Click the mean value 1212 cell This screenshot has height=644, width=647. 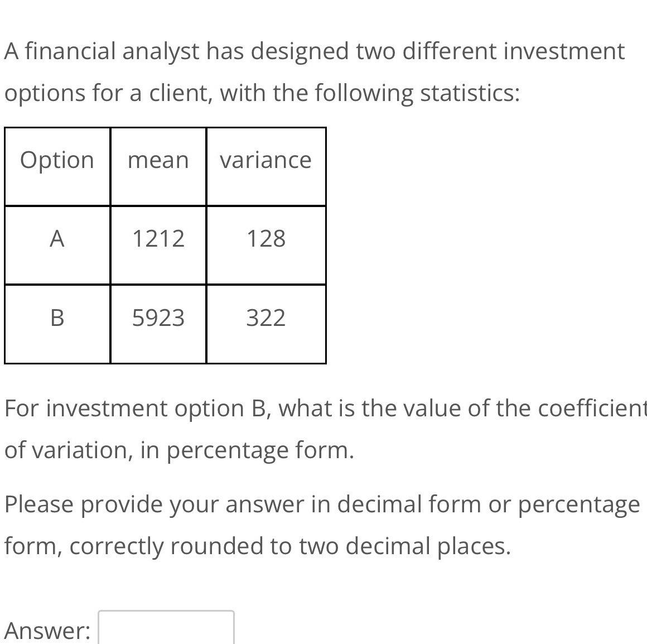click(x=158, y=245)
